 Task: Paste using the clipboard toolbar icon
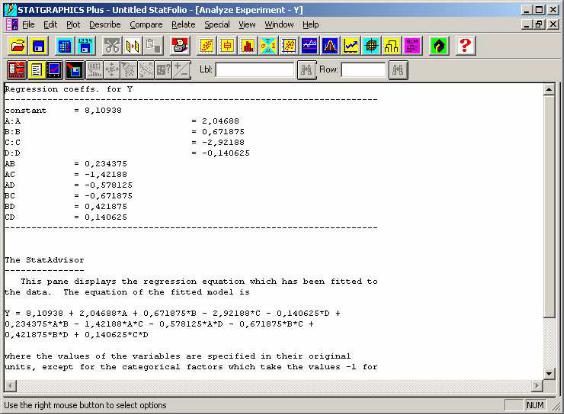tap(154, 46)
